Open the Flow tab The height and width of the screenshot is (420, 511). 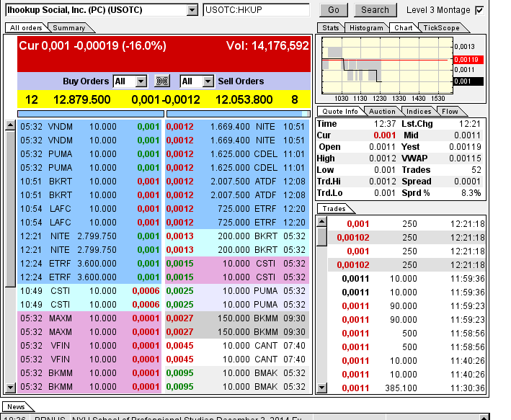click(450, 112)
